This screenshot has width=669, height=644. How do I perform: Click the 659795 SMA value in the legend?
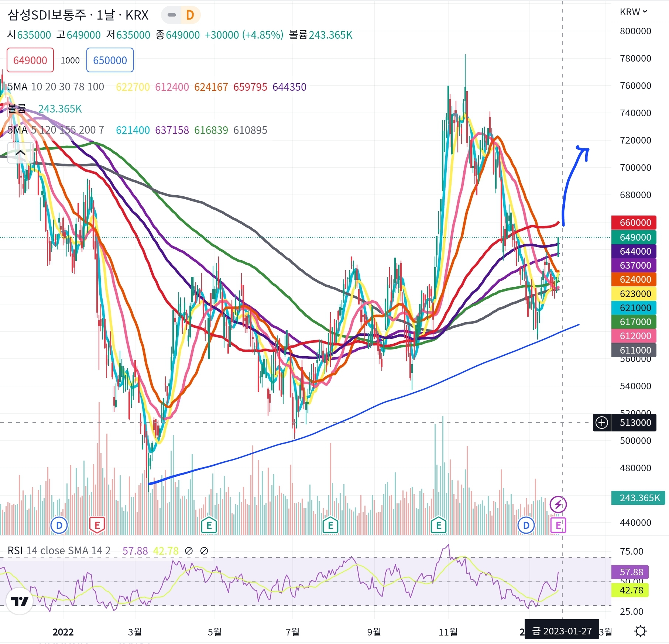250,87
